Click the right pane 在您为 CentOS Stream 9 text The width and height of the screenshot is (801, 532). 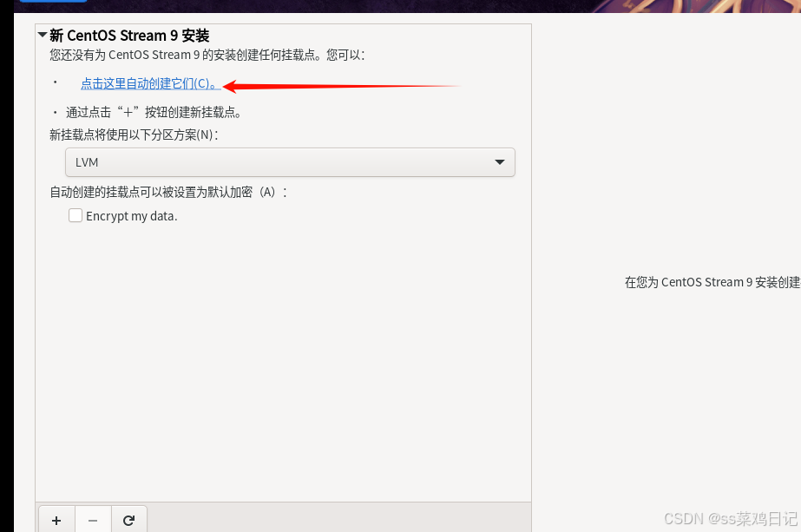pyautogui.click(x=712, y=282)
